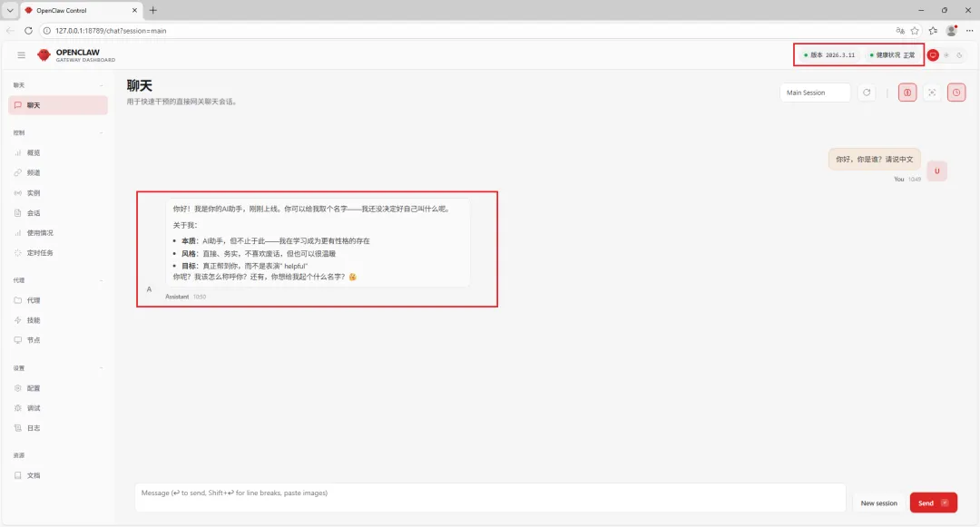Click the 健康状况 正常 status pill
980x527 pixels.
click(892, 55)
